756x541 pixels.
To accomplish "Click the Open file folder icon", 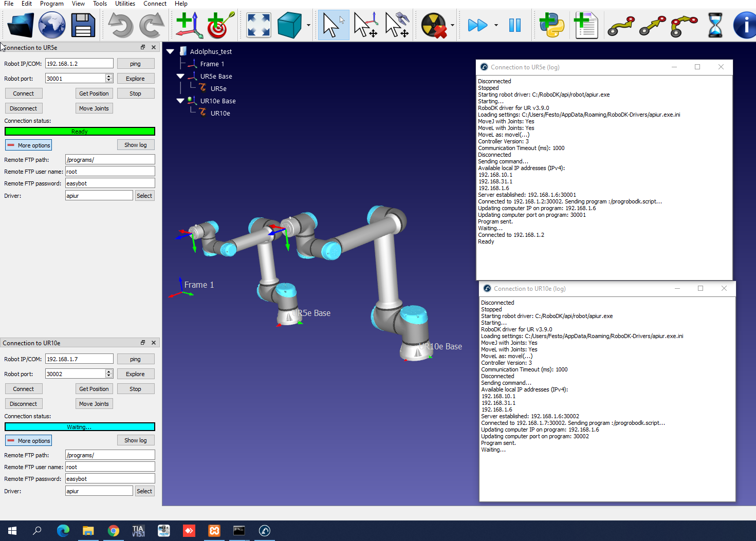I will tap(21, 25).
